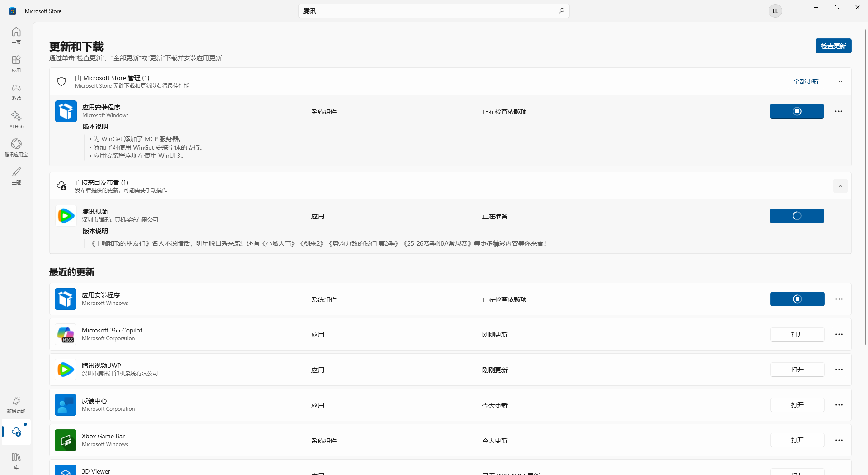Click 正在检查依赖项 status in the managed updates section
This screenshot has height=475, width=868.
(505, 112)
